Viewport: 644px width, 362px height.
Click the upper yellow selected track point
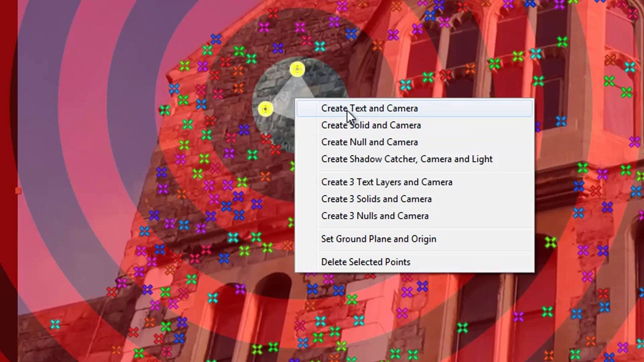[x=297, y=69]
